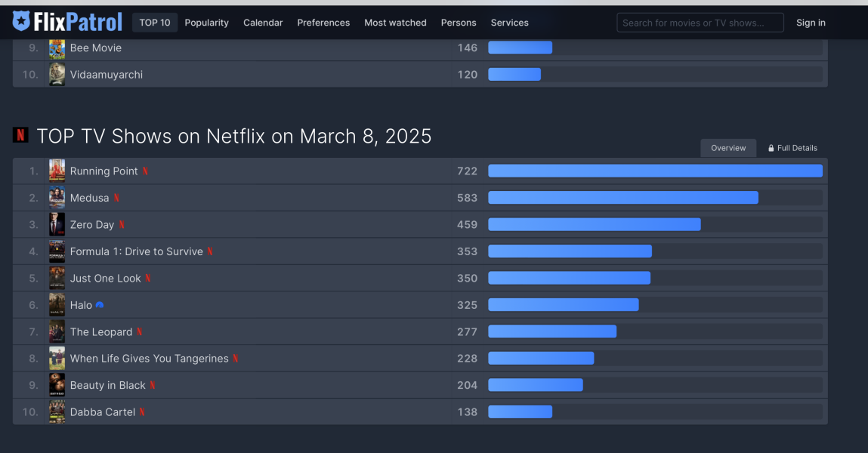Click the Paramount icon next to Halo
This screenshot has width=868, height=453.
(100, 305)
